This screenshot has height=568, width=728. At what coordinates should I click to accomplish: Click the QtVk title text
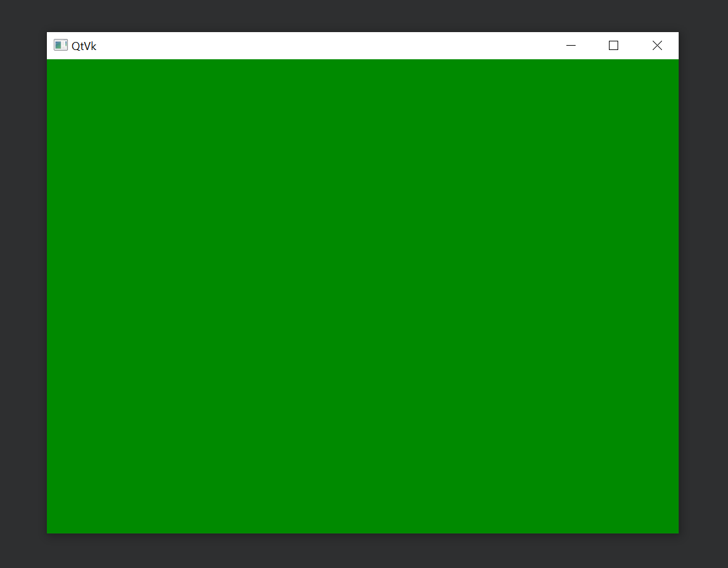point(84,46)
